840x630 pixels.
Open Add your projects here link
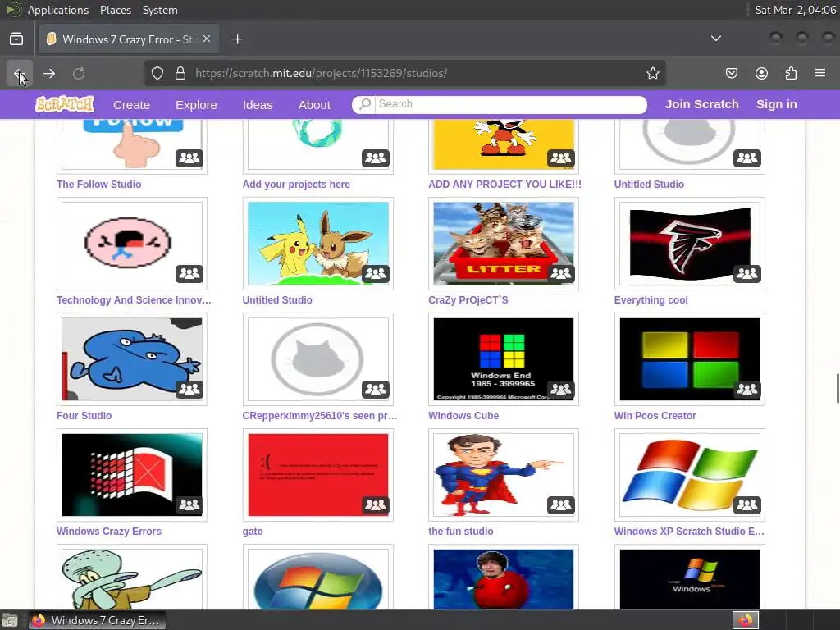pos(296,185)
